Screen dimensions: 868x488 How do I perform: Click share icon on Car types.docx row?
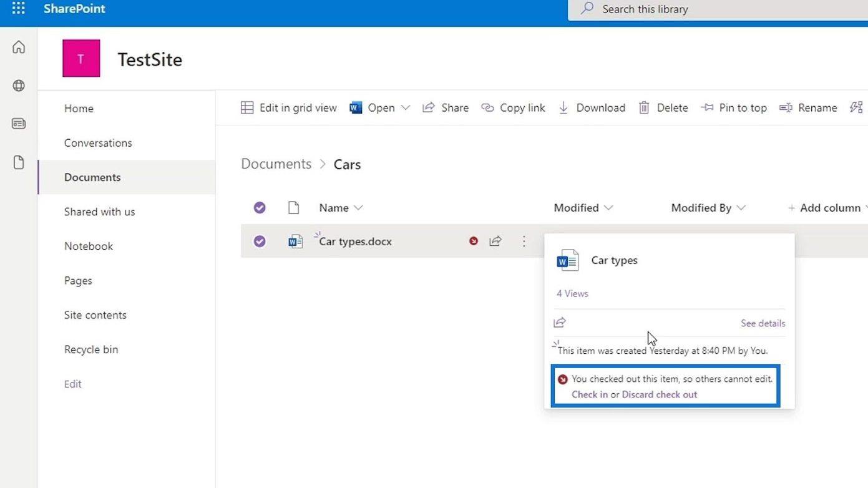click(x=495, y=241)
